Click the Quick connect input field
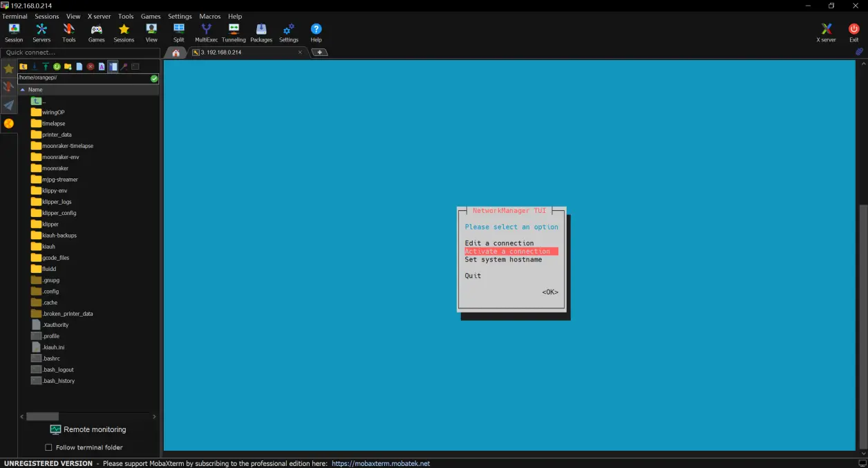 tap(80, 53)
